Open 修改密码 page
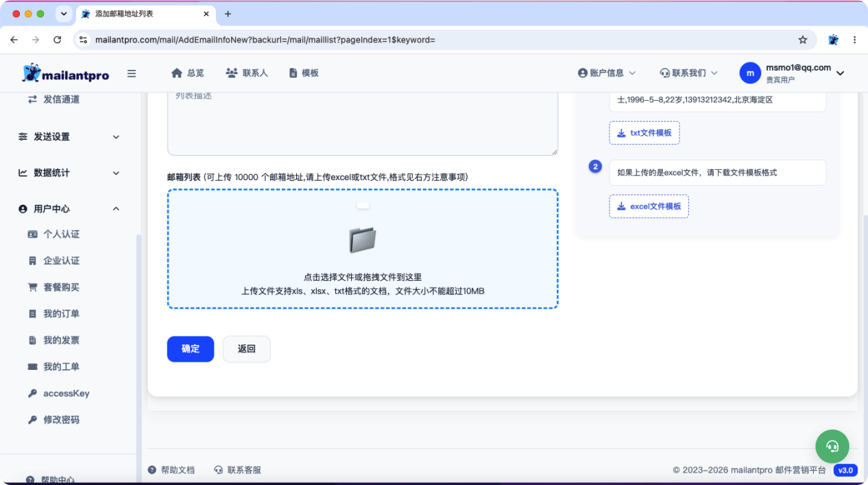 coord(61,420)
